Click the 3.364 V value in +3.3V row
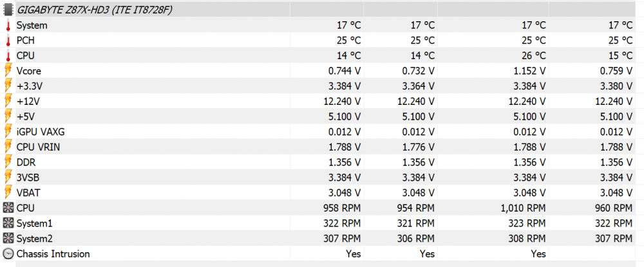644x267 pixels. [x=418, y=86]
